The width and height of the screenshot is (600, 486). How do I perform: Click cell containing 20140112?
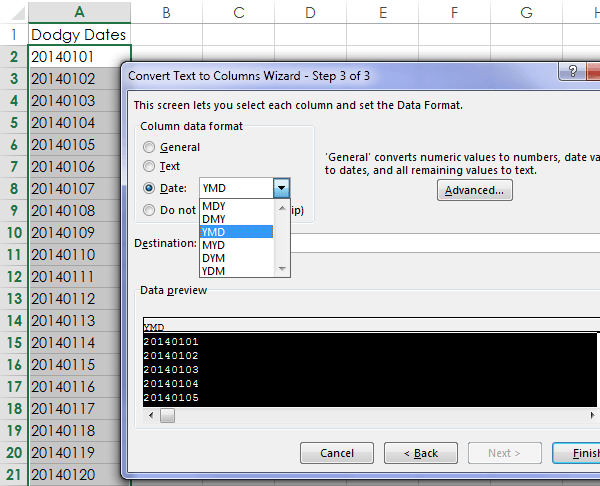pyautogui.click(x=75, y=298)
